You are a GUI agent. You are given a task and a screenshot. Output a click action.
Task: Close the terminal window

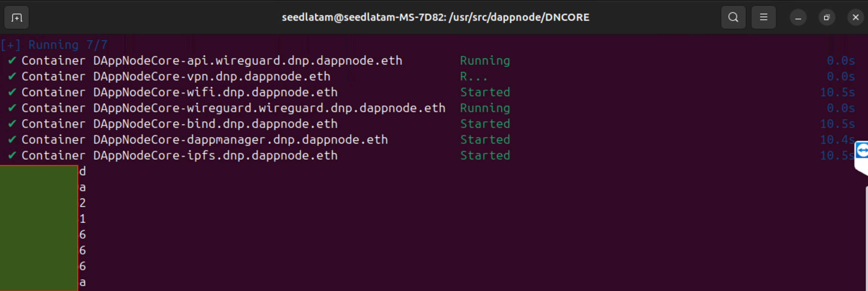point(856,18)
